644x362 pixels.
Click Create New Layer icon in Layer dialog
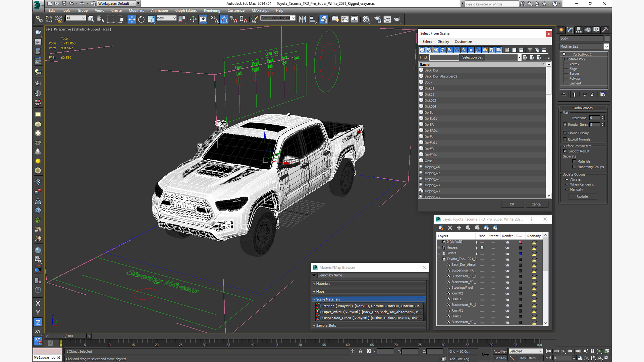[441, 228]
